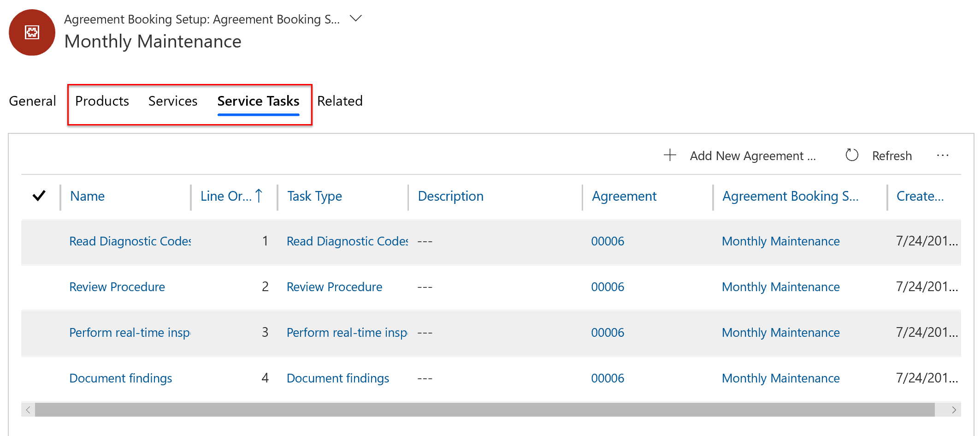Click line order 3 cell

265,332
